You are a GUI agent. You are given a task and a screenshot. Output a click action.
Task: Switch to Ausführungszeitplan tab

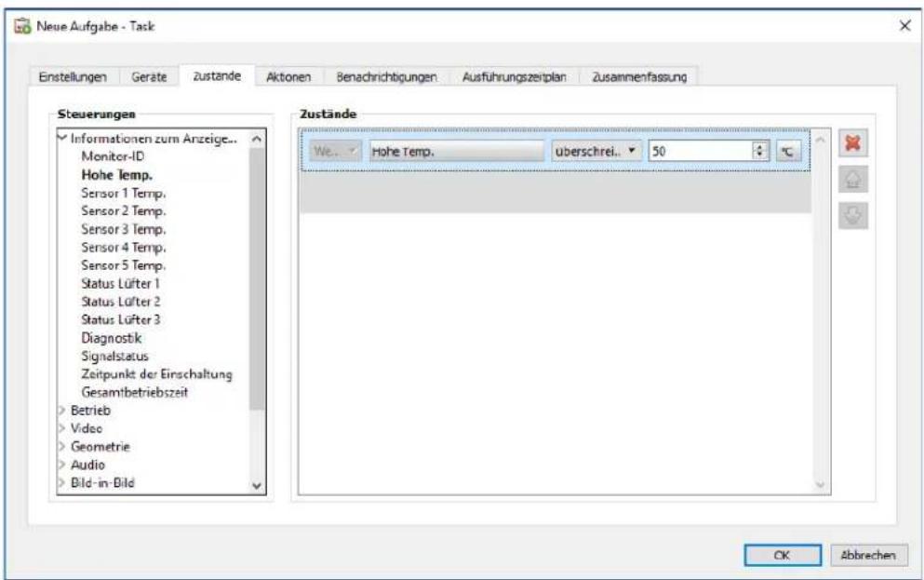(514, 76)
